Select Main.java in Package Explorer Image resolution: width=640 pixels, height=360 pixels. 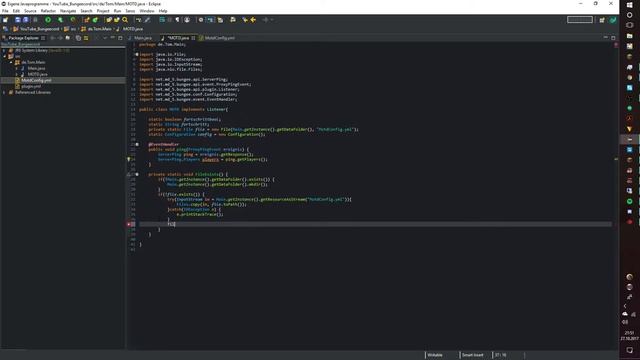tap(36, 69)
